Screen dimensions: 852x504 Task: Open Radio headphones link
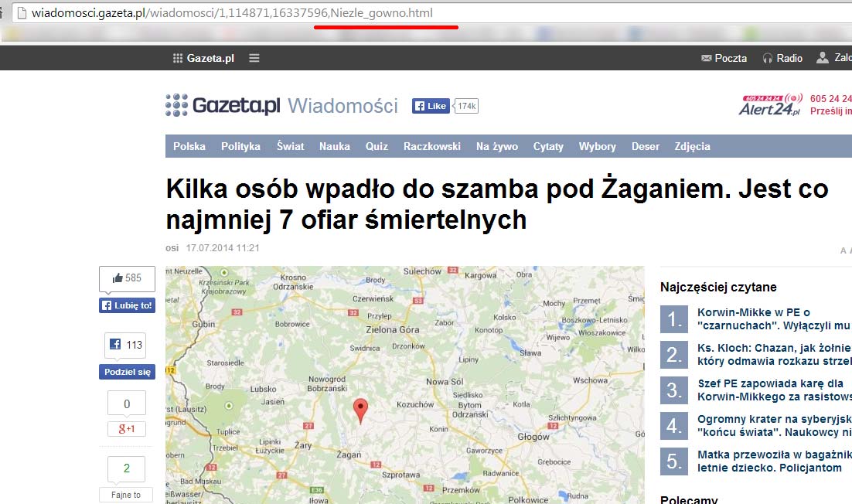pos(768,58)
